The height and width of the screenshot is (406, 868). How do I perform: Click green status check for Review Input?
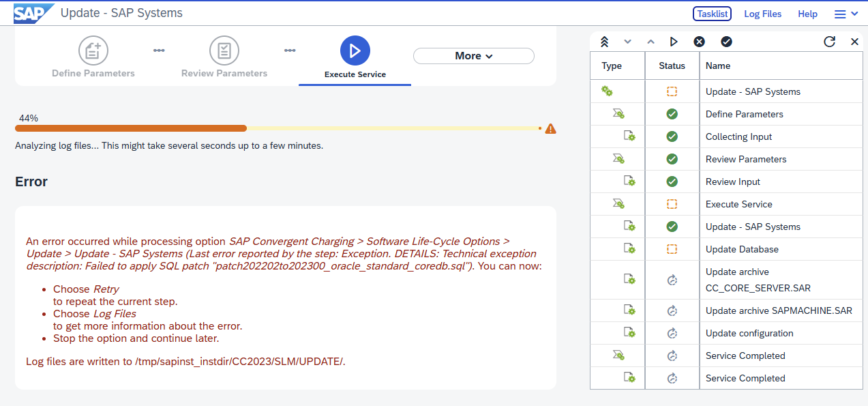[672, 182]
